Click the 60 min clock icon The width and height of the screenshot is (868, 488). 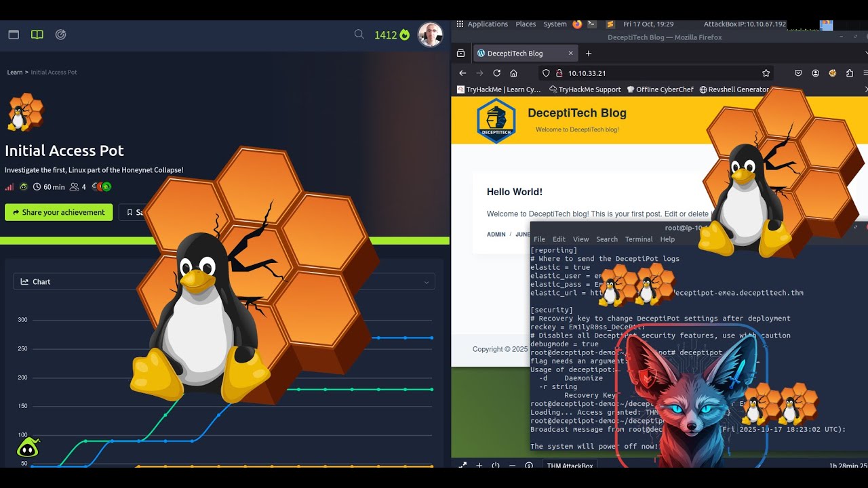pos(37,187)
